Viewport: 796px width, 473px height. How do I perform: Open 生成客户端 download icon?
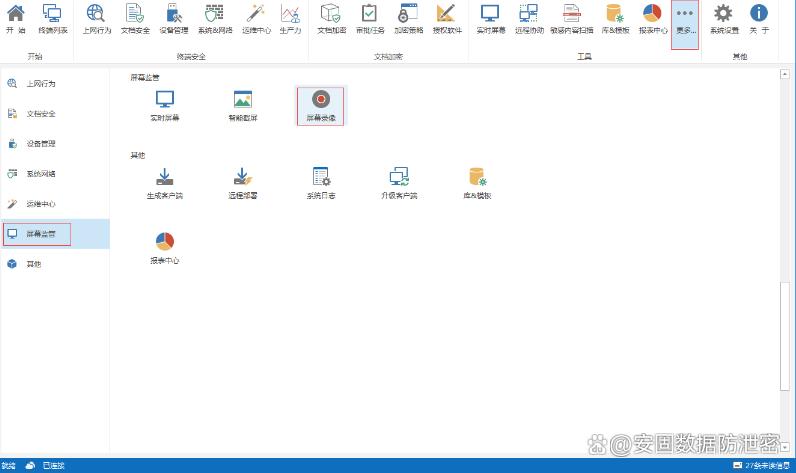165,182
